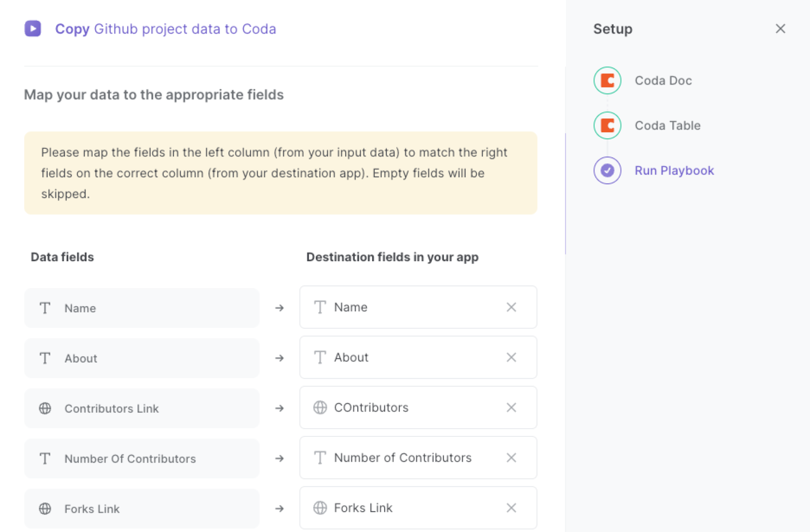Image resolution: width=810 pixels, height=532 pixels.
Task: Click arrow in Number Of Contributors row
Action: [x=279, y=458]
